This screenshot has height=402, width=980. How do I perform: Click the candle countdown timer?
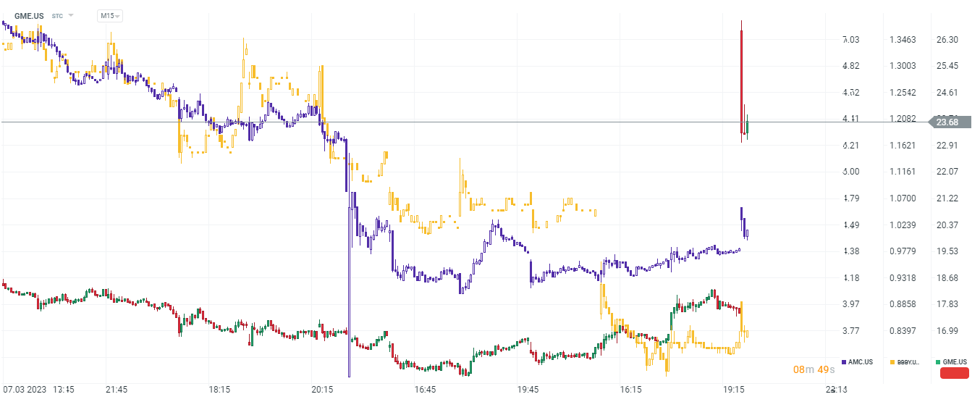[814, 370]
